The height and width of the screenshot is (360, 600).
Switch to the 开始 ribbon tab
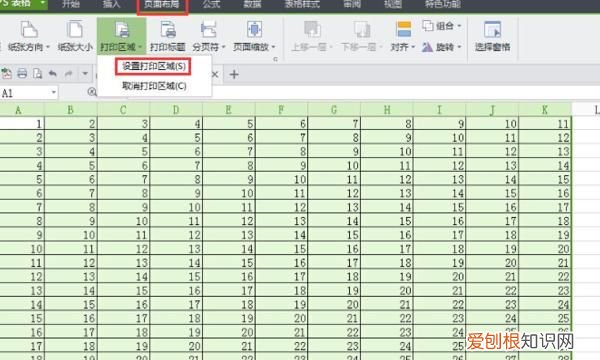pos(71,4)
